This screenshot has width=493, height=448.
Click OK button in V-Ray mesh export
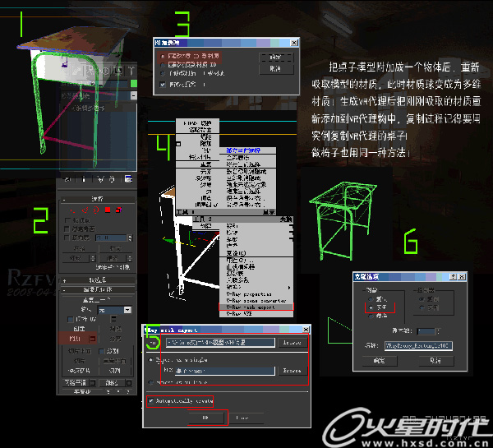pyautogui.click(x=205, y=418)
